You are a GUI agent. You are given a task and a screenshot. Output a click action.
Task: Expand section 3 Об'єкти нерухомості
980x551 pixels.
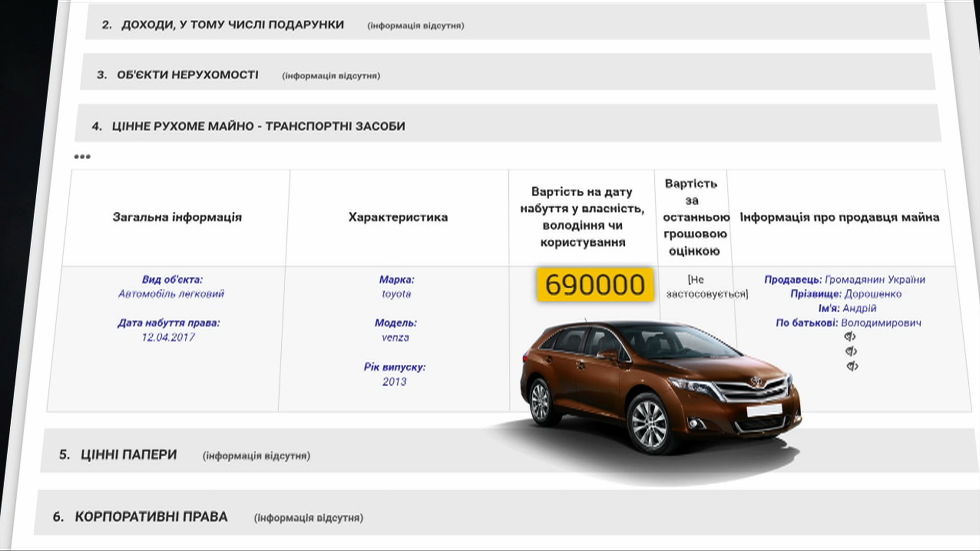(188, 75)
